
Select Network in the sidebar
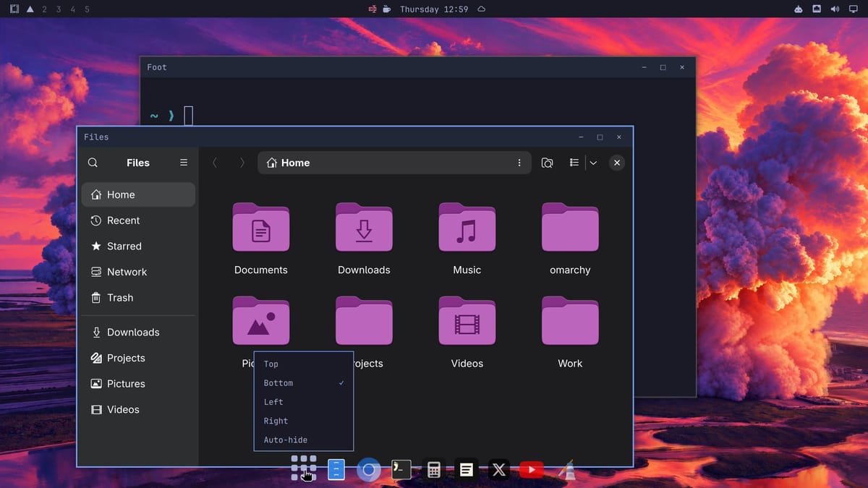(x=138, y=272)
